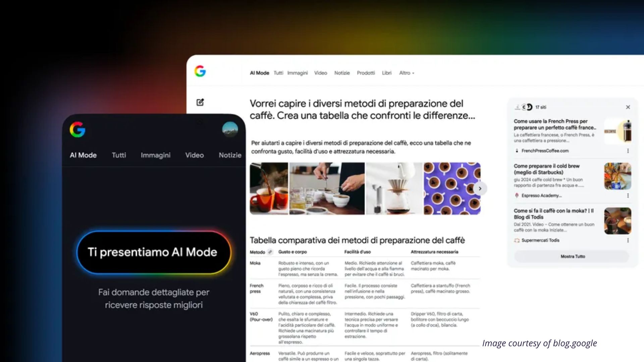Open options menu for FrenchPressCoffee.com result
This screenshot has height=362, width=644.
(x=628, y=151)
